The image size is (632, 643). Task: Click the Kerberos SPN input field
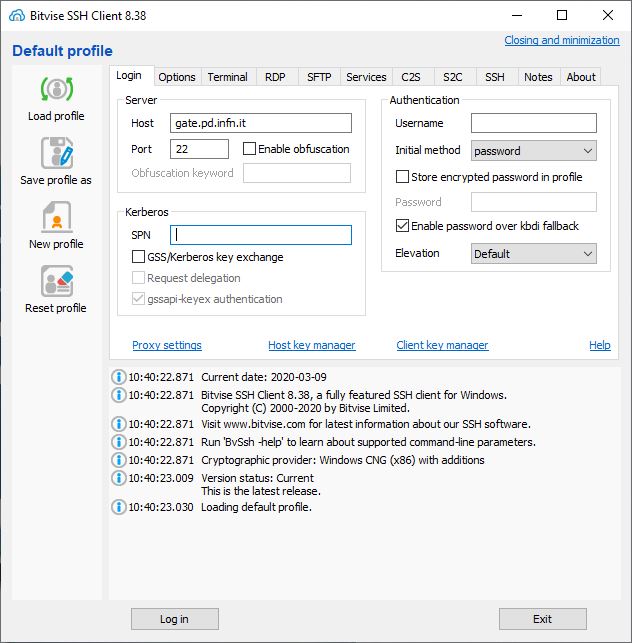point(261,235)
